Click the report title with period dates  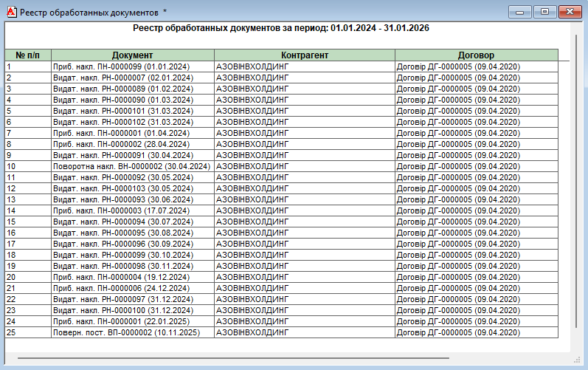[x=281, y=28]
